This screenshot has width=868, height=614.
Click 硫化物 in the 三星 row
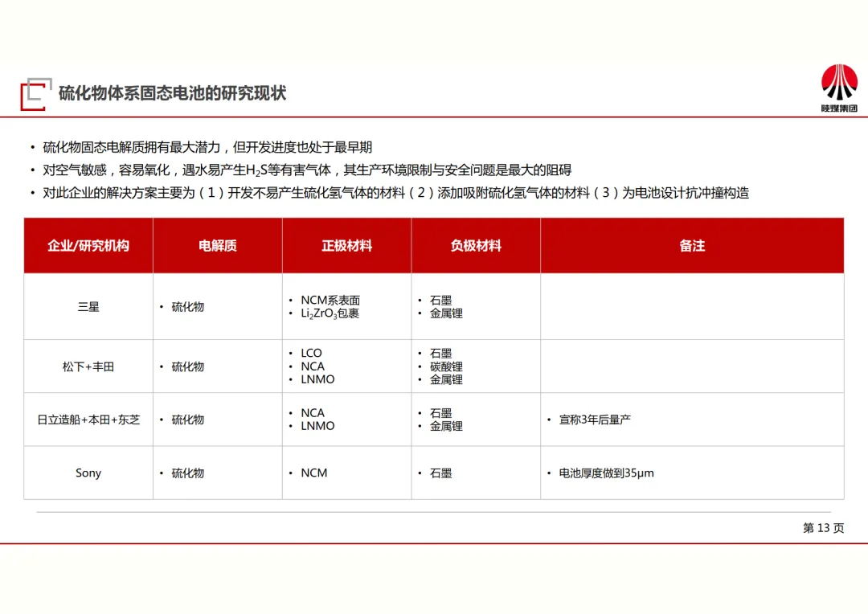tap(187, 307)
